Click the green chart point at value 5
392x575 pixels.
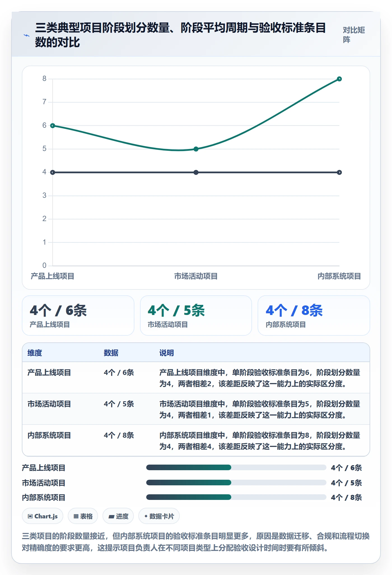[x=196, y=149]
